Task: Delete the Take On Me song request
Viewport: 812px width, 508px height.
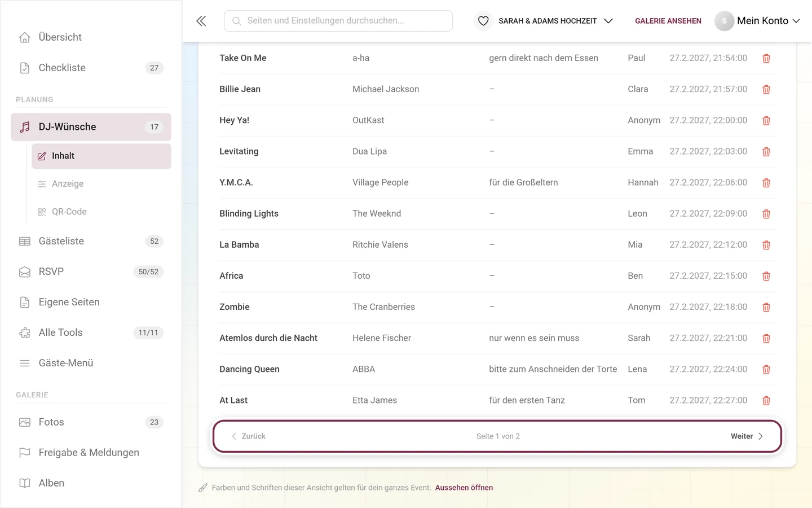Action: (x=766, y=58)
